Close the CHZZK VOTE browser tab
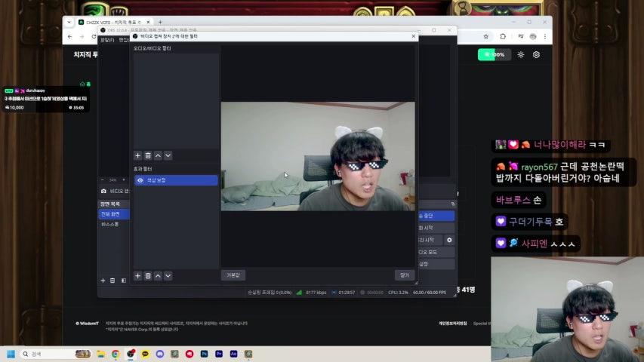 click(148, 22)
